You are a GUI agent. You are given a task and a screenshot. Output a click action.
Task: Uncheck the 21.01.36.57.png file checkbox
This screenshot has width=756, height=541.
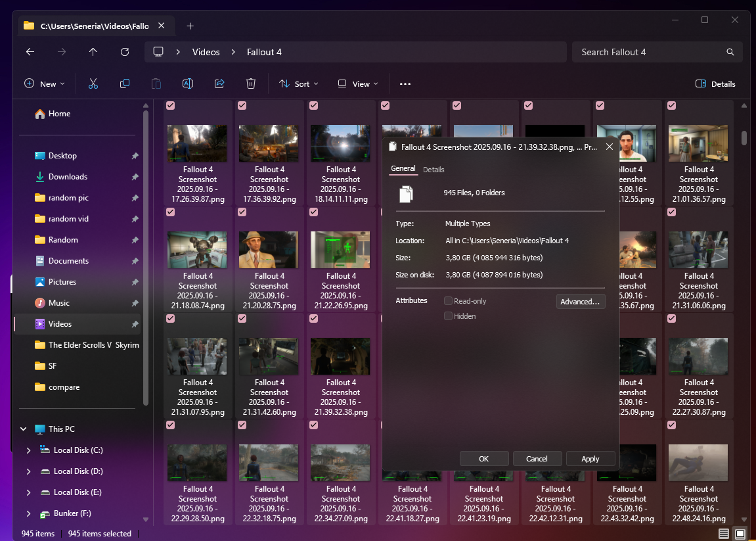click(672, 105)
